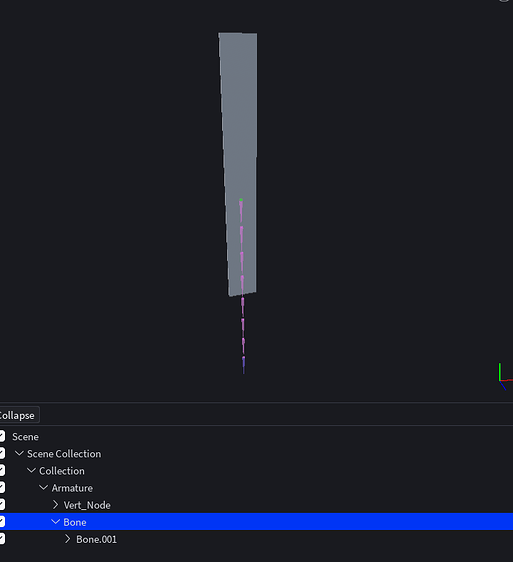Select the Scene Collection label
513x562 pixels.
[64, 454]
